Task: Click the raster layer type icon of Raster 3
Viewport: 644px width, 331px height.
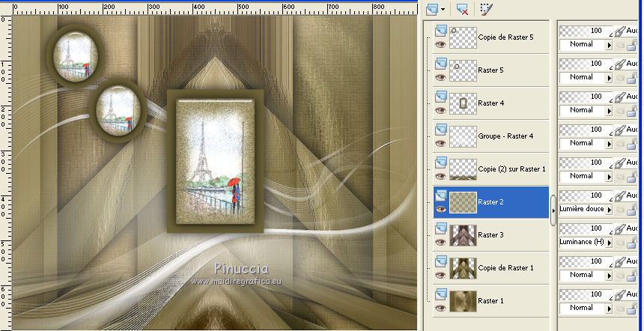Action: tap(441, 228)
